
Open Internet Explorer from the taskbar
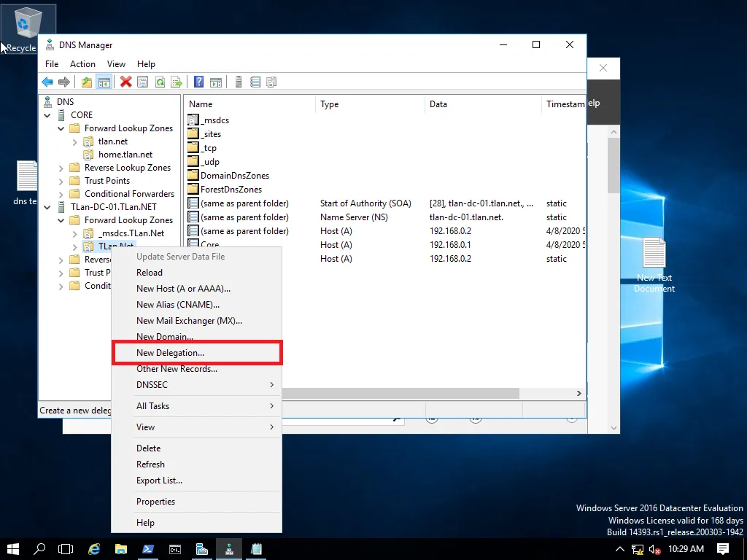[x=94, y=549]
